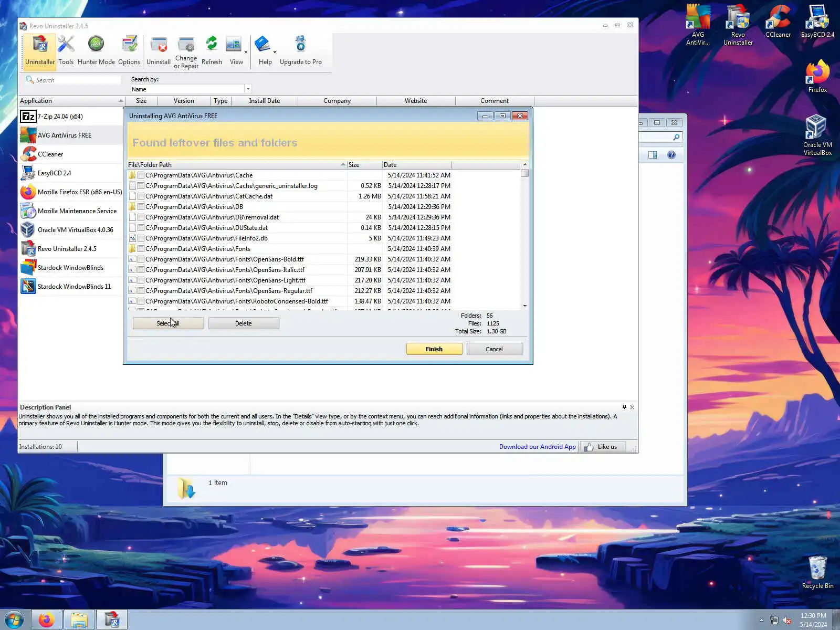Sort by Application column header
The width and height of the screenshot is (840, 630).
(x=71, y=101)
